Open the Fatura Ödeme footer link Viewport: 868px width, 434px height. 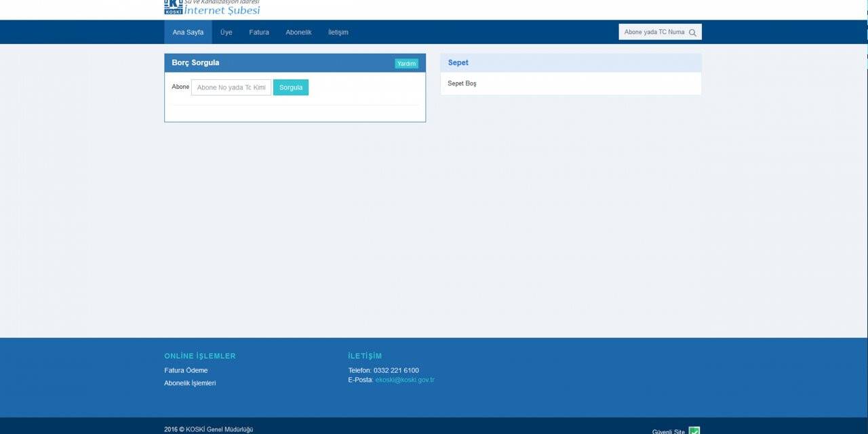tap(186, 370)
